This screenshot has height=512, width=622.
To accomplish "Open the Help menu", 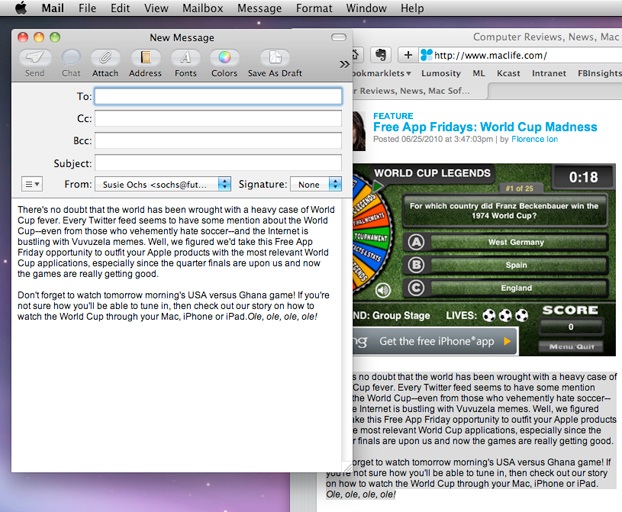I will tap(412, 8).
